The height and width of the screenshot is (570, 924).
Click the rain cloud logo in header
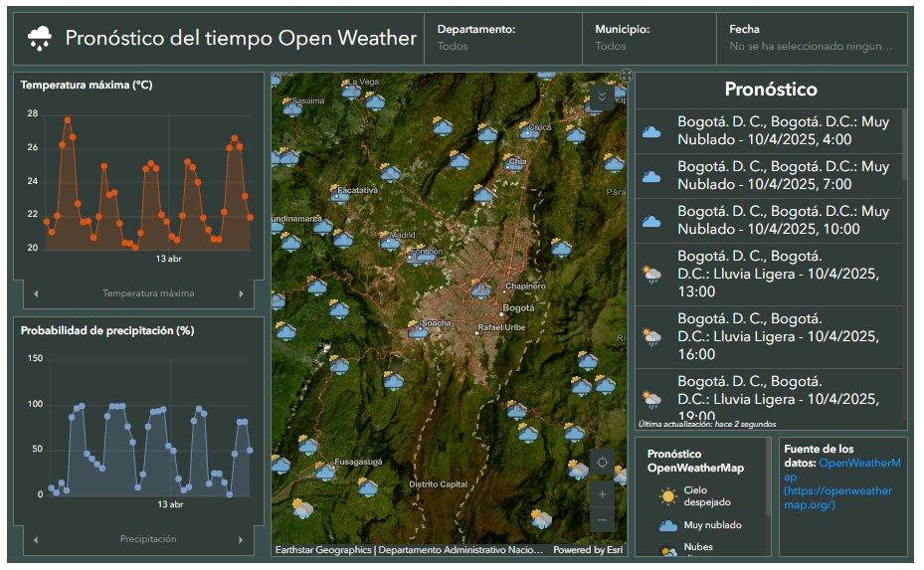40,39
